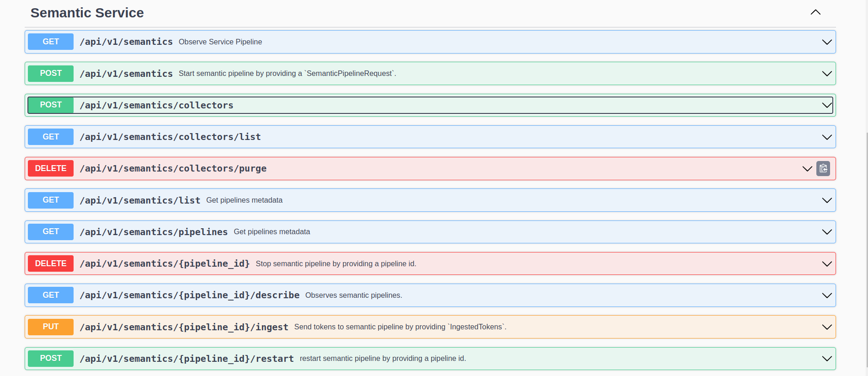Click path /api/v1/semantics/{pipeline_id}/restart
The image size is (868, 376).
pyautogui.click(x=186, y=359)
